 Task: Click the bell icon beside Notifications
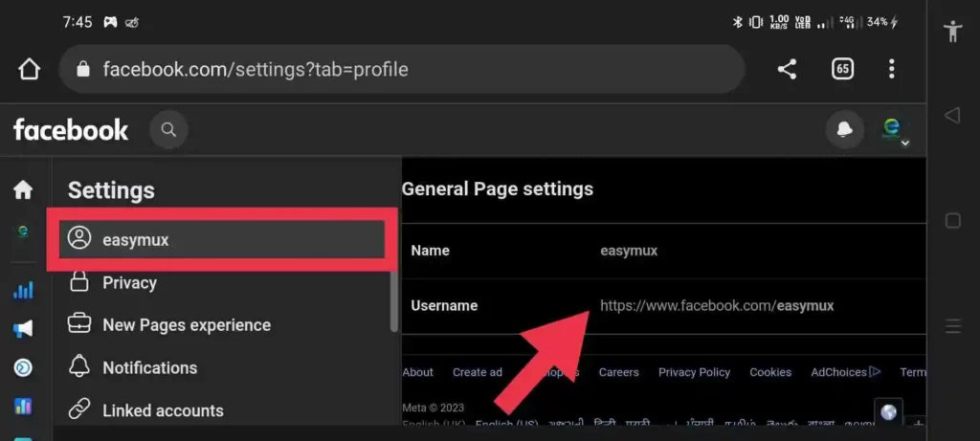(79, 367)
